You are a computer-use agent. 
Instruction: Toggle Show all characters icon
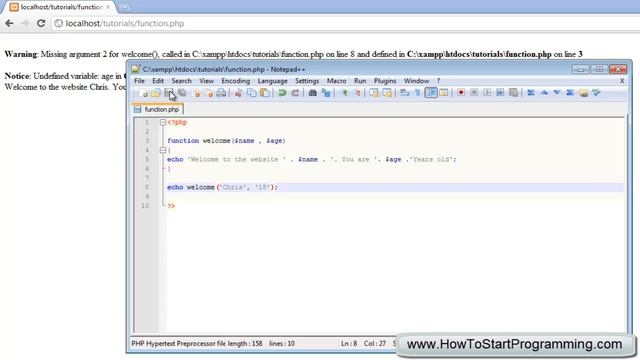[417, 93]
